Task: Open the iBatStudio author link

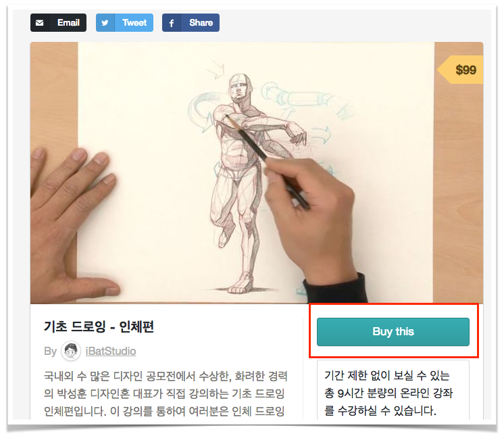Action: 111,351
